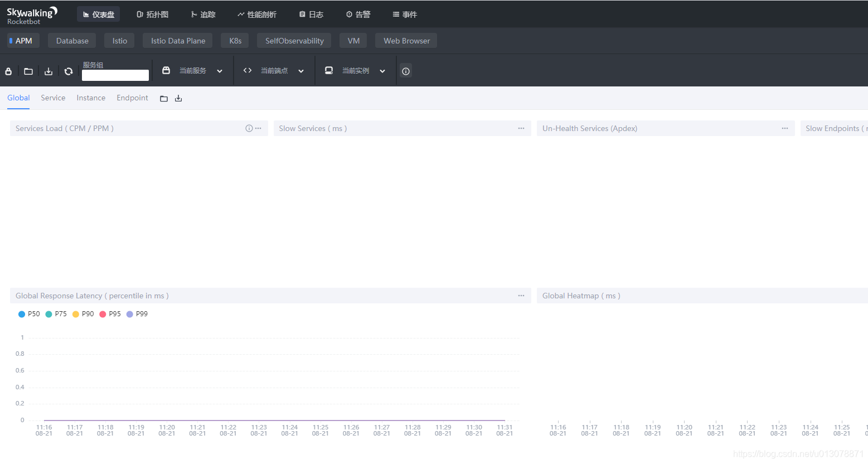Open the 仪表盘 dashboard menu
The width and height of the screenshot is (868, 464).
click(x=99, y=14)
